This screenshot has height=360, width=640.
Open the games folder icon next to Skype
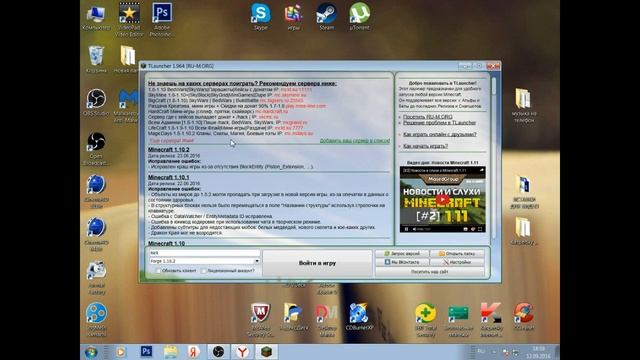pos(293,16)
